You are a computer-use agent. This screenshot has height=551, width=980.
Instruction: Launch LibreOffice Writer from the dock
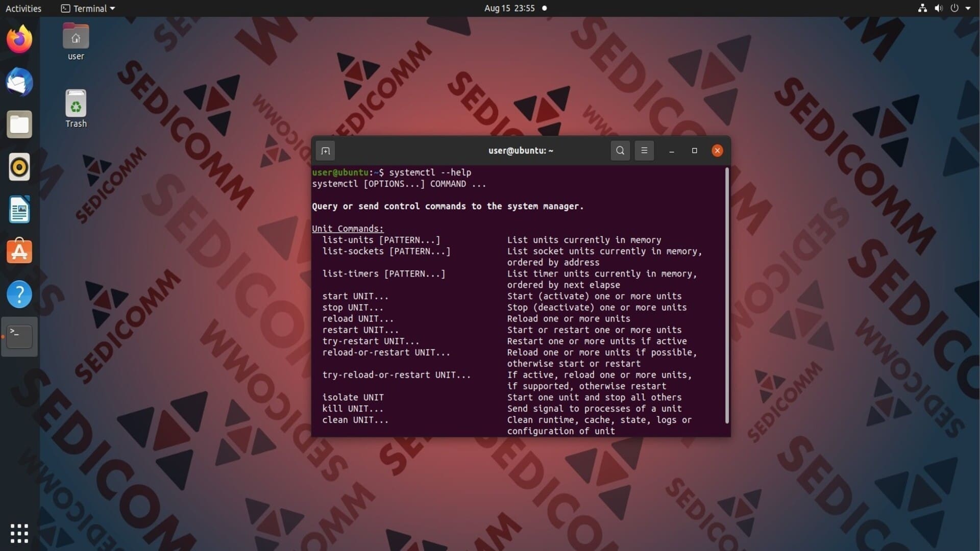point(19,210)
